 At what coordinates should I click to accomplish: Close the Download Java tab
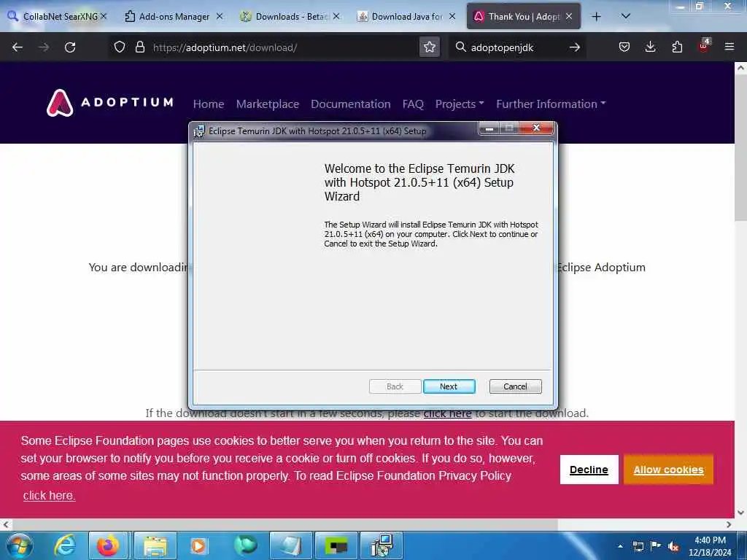point(452,16)
